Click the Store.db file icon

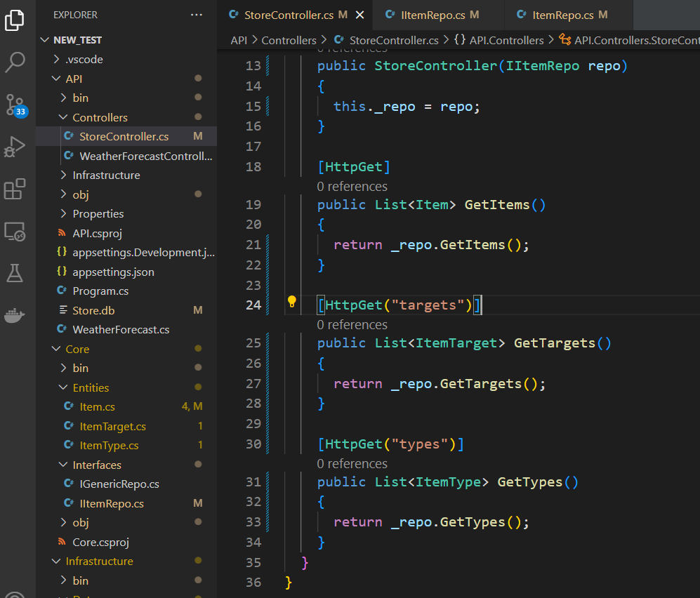pos(63,310)
